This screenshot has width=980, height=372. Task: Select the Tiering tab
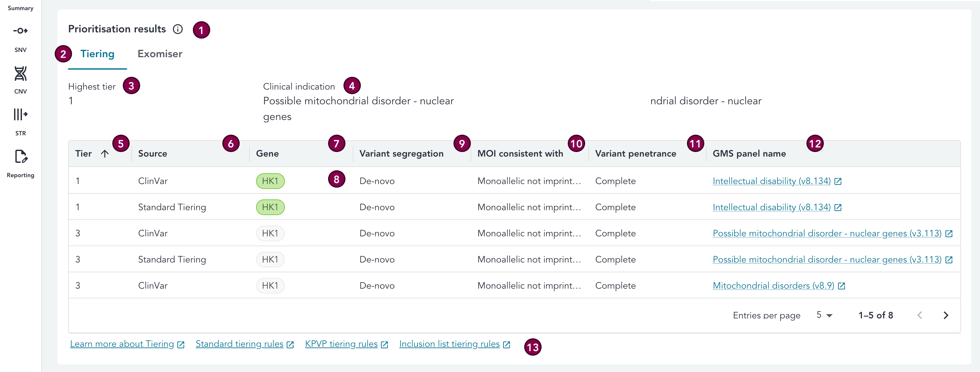tap(97, 54)
